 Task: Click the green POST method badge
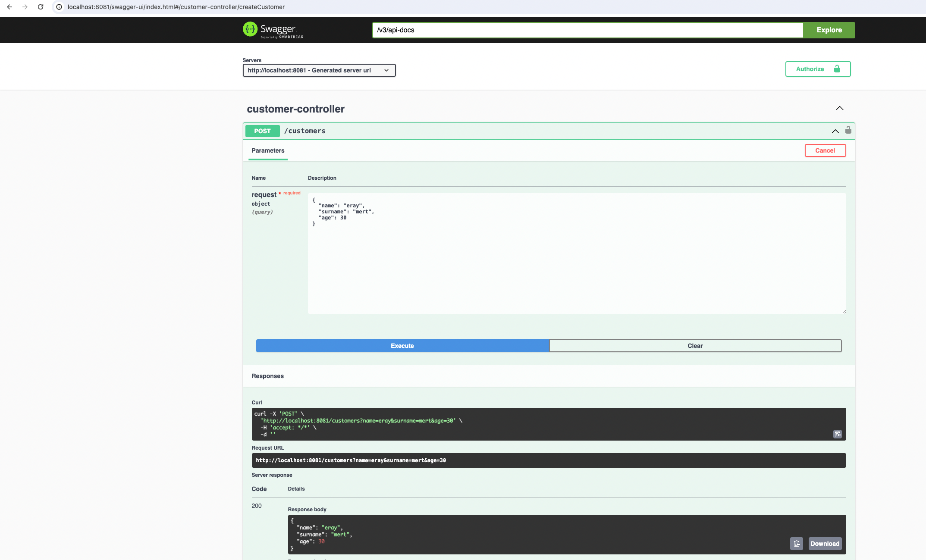(x=262, y=131)
